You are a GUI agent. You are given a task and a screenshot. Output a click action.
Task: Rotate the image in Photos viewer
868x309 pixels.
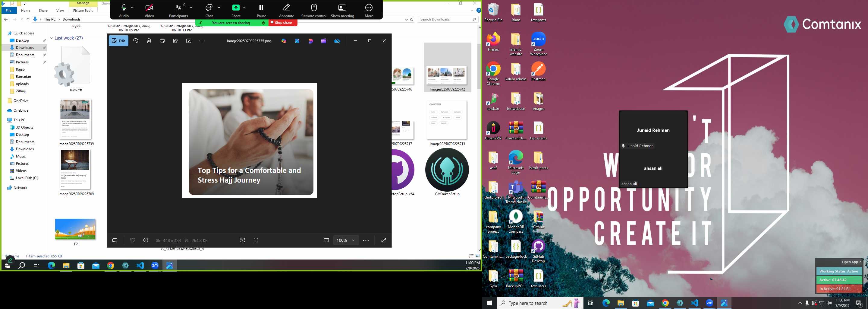pyautogui.click(x=136, y=41)
